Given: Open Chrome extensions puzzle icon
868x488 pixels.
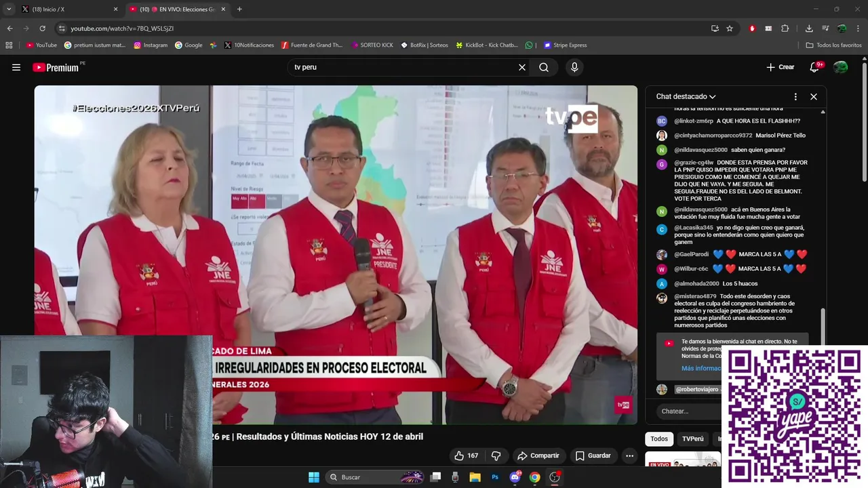Looking at the screenshot, I should (785, 28).
